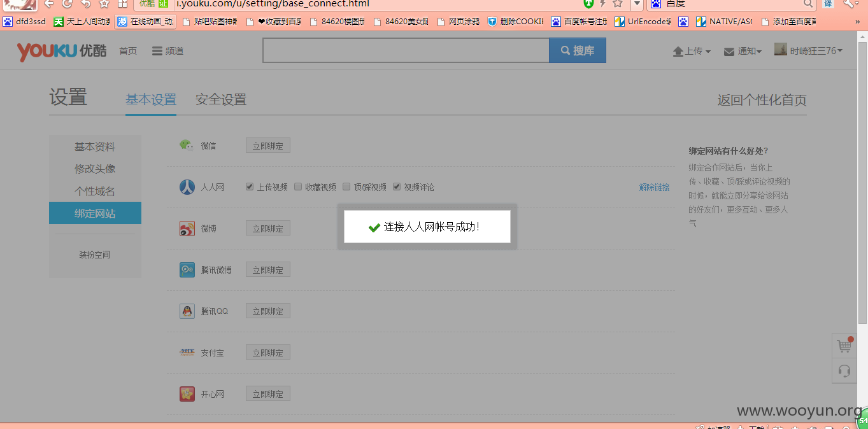This screenshot has width=868, height=429.
Task: Click the 解除链接 link for 人人网
Action: (x=655, y=187)
